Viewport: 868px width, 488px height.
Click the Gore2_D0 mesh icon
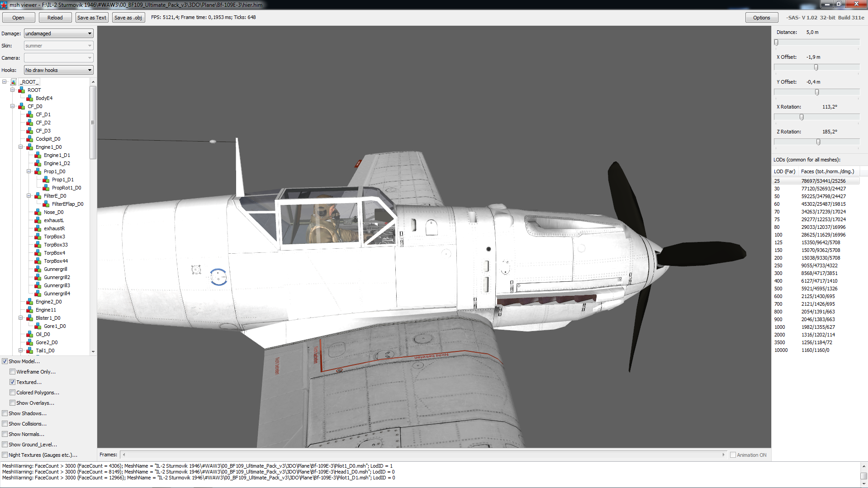(29, 342)
